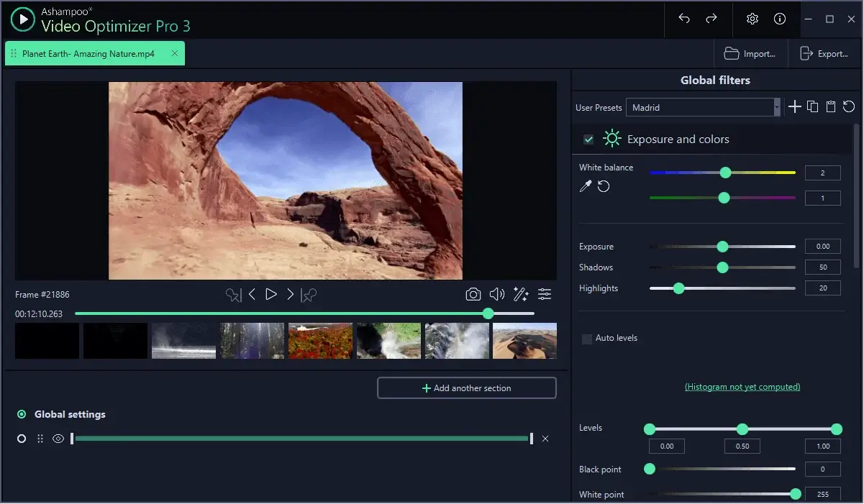
Task: Open the Import file browser
Action: click(x=750, y=53)
